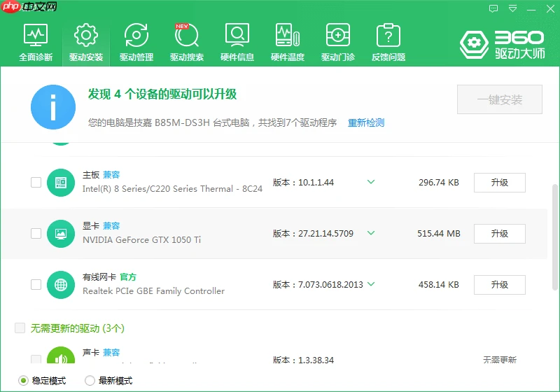The height and width of the screenshot is (392, 560).
Task: Click the 发现 4 个设备的驱动可以升级 headline
Action: click(x=162, y=94)
